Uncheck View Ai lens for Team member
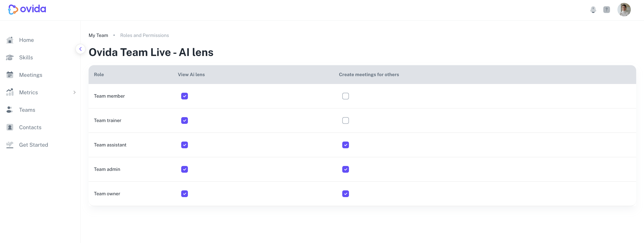Image resolution: width=644 pixels, height=243 pixels. (185, 96)
